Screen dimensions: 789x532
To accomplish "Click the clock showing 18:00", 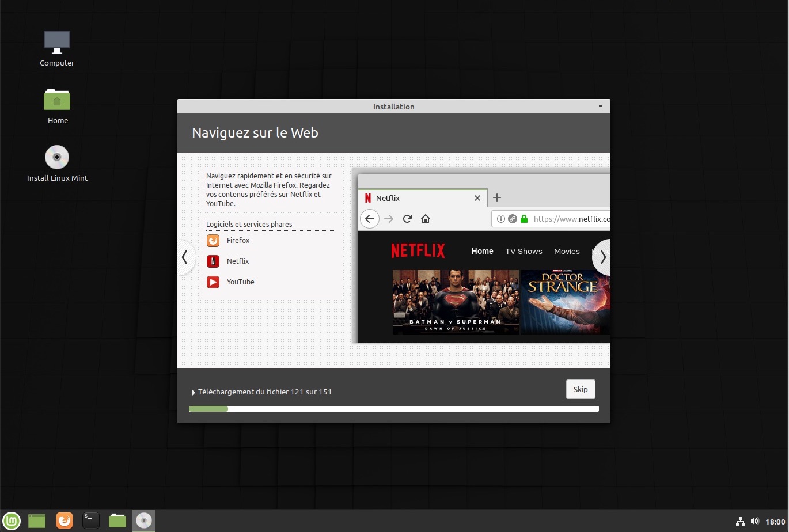I will pyautogui.click(x=775, y=522).
